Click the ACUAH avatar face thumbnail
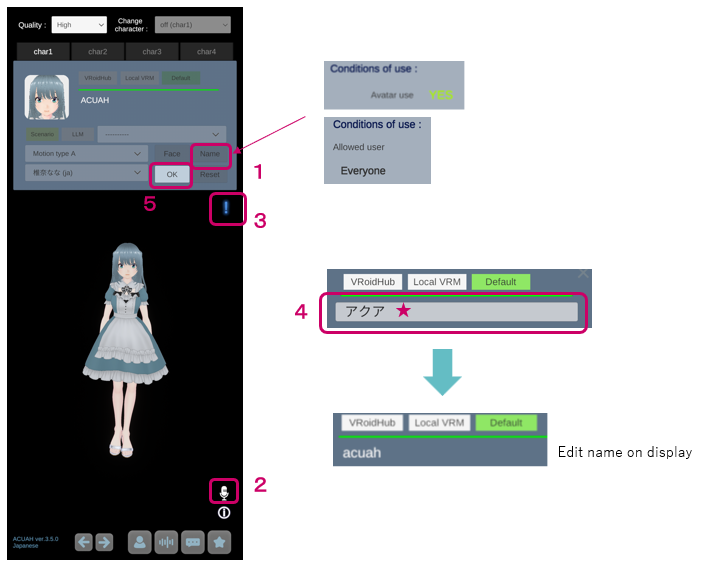Image resolution: width=705 pixels, height=565 pixels. point(47,97)
